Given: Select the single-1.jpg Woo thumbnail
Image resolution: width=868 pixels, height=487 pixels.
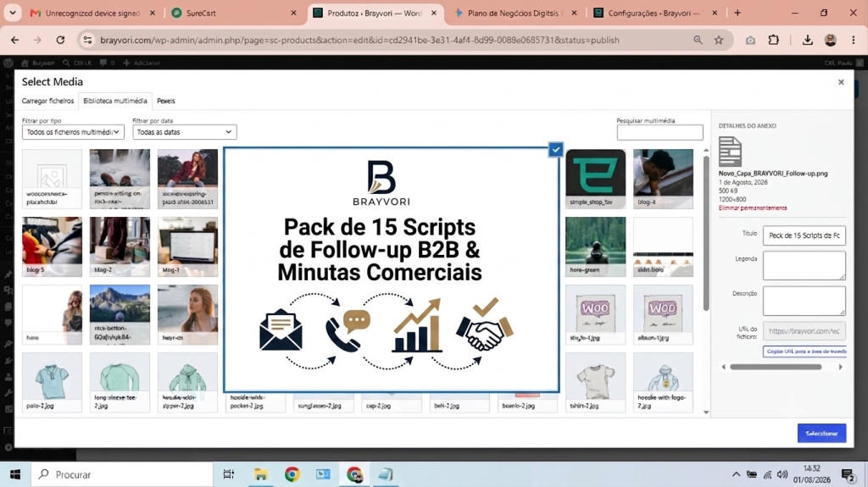Looking at the screenshot, I should pyautogui.click(x=596, y=314).
